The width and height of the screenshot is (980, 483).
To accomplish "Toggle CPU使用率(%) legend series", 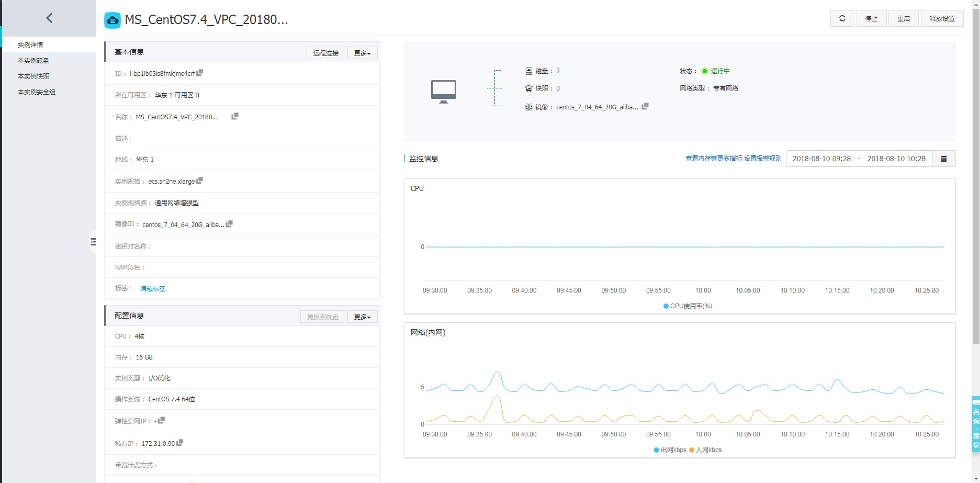I will (688, 306).
